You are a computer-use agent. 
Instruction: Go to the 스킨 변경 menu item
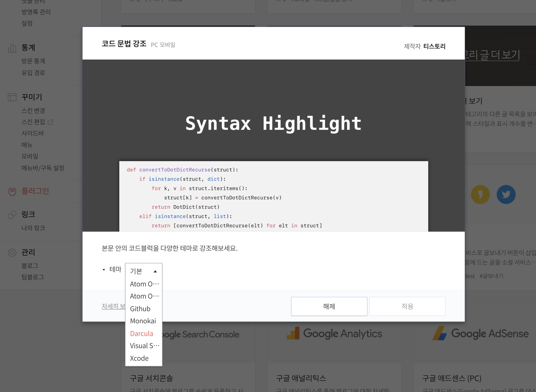[x=33, y=111]
